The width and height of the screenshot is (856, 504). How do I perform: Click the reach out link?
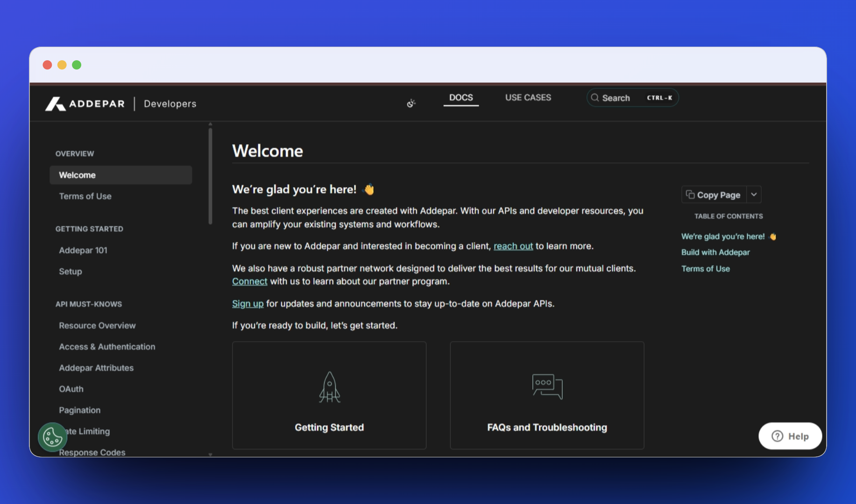pos(513,246)
